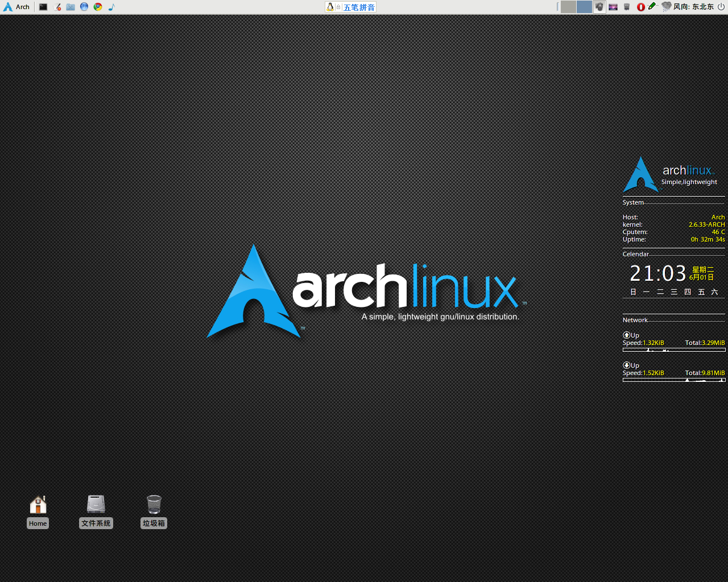728x582 pixels.
Task: Click the Opera tray icon
Action: pyautogui.click(x=640, y=7)
